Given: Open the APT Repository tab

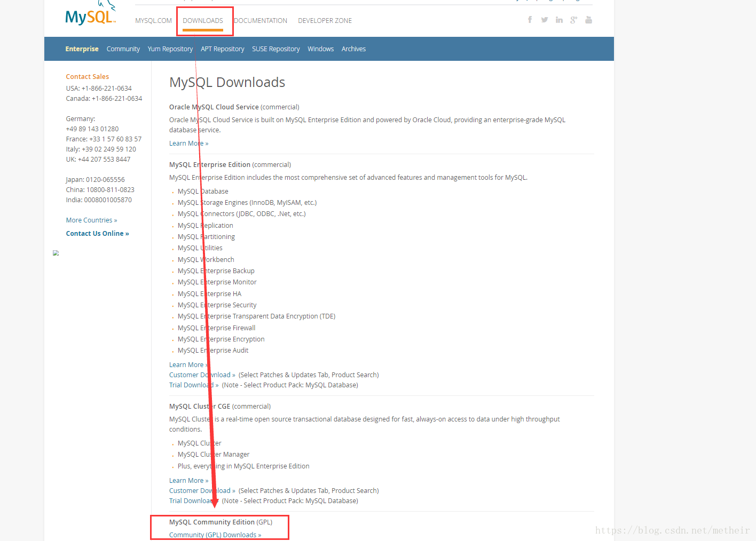Looking at the screenshot, I should tap(222, 49).
